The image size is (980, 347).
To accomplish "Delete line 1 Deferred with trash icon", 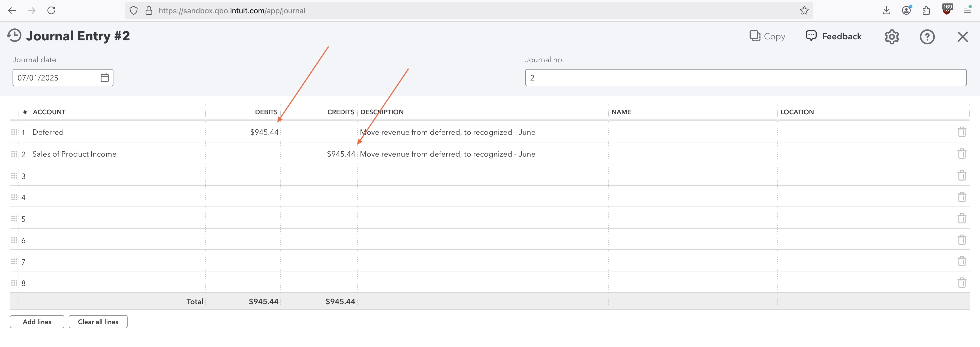I will click(x=962, y=132).
